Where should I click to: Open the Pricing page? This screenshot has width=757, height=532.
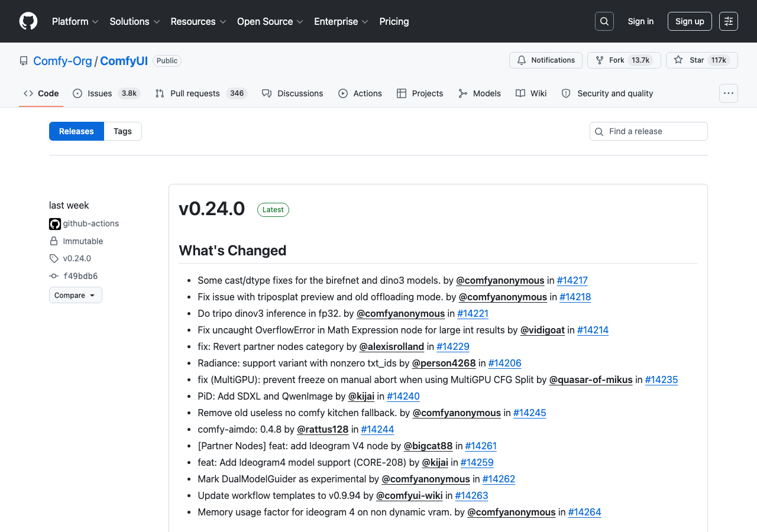click(394, 21)
